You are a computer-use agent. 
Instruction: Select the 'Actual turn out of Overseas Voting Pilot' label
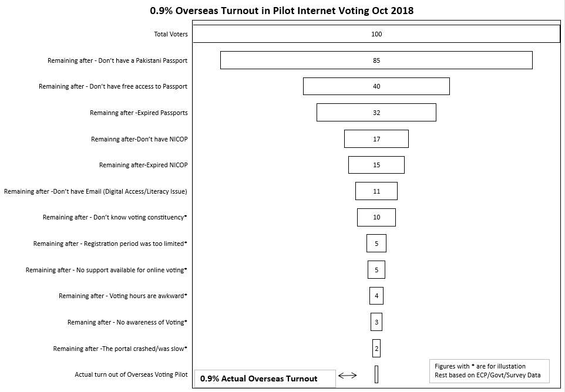pos(131,374)
